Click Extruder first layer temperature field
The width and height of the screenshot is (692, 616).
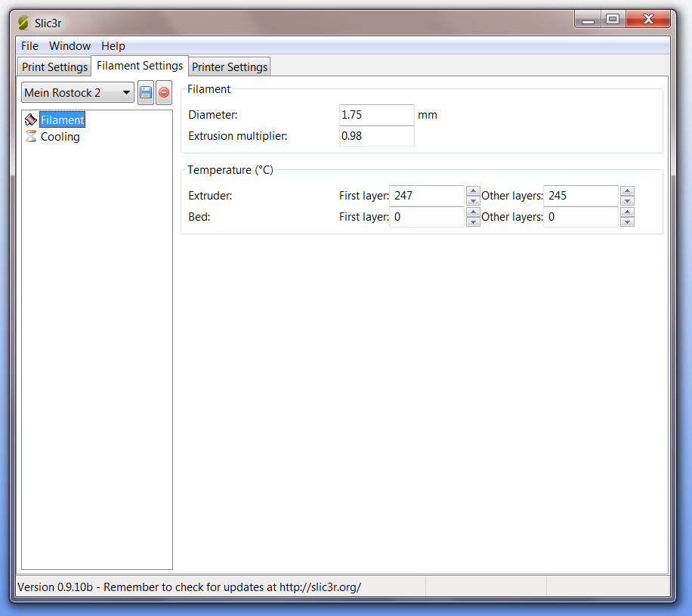click(426, 196)
